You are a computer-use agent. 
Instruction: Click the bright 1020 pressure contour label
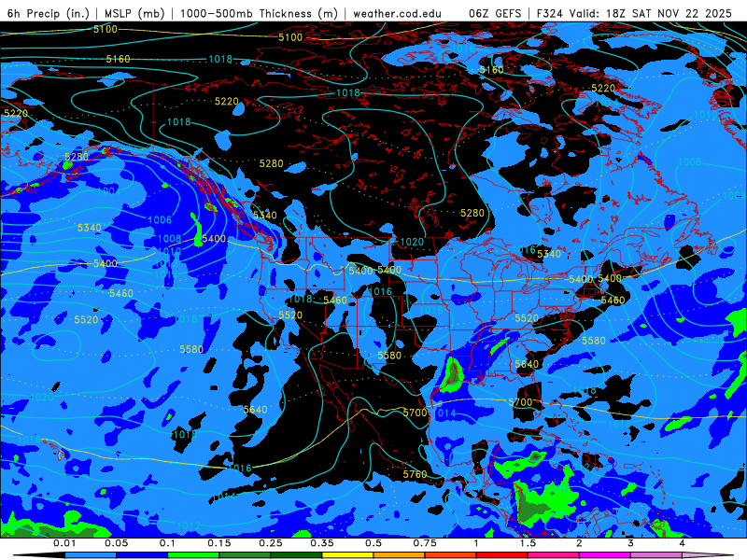pos(412,242)
